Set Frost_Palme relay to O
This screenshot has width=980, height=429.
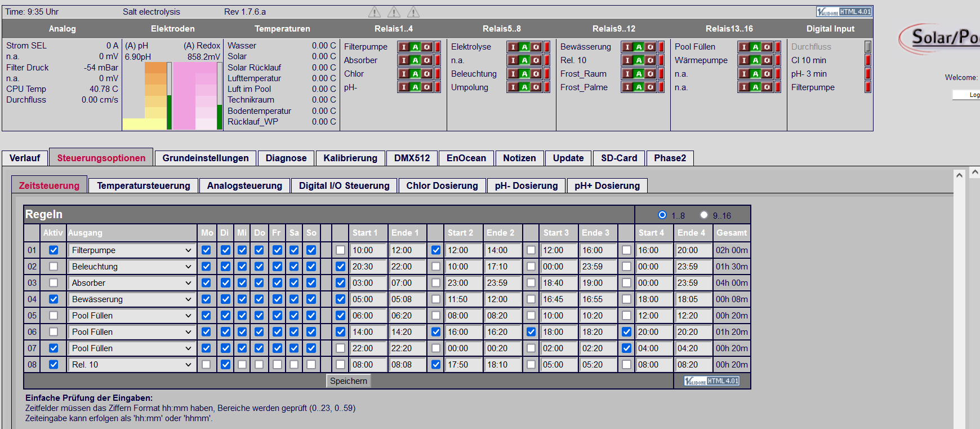click(x=650, y=87)
